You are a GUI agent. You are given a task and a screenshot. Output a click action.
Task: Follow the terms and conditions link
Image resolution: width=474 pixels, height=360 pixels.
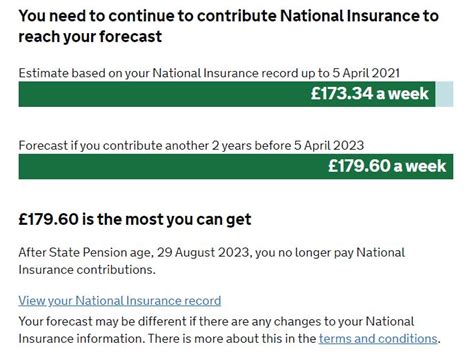click(x=378, y=339)
